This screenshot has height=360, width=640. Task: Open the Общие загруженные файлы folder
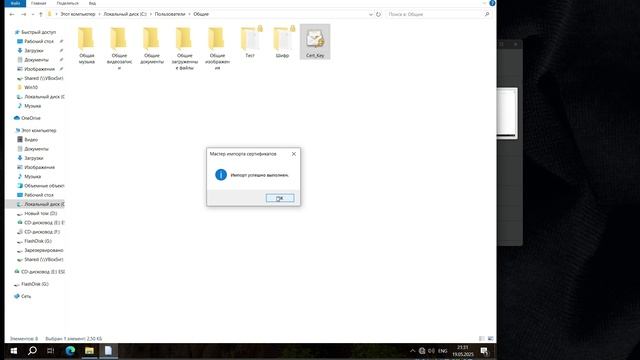point(184,48)
